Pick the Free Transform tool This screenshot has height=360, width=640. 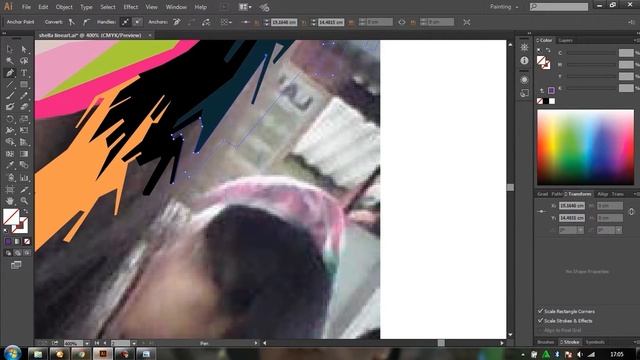click(24, 131)
